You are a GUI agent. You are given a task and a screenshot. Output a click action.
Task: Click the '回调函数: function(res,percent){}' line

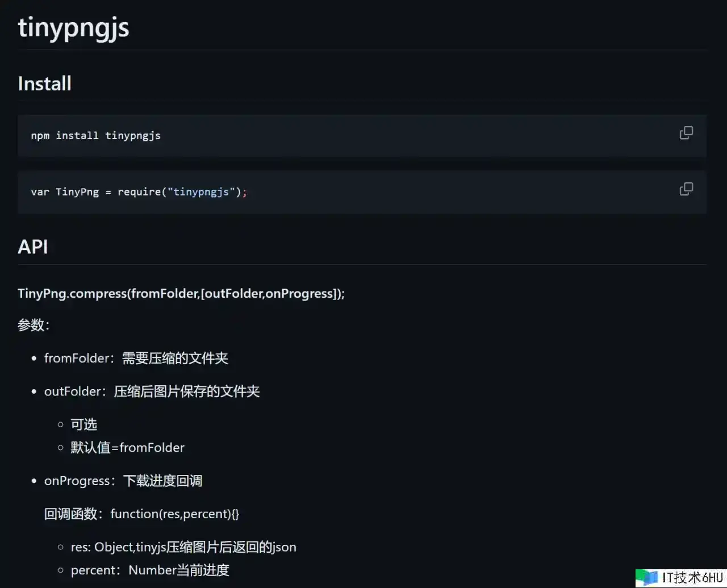(142, 514)
